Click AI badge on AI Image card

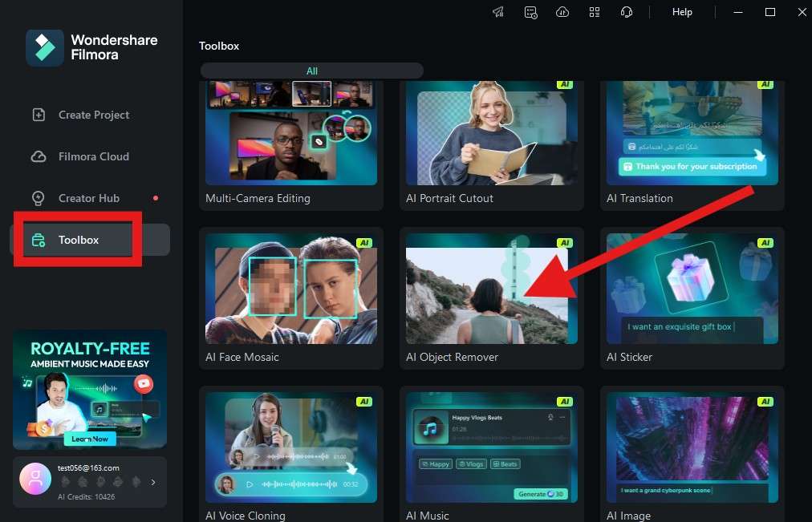coord(765,402)
